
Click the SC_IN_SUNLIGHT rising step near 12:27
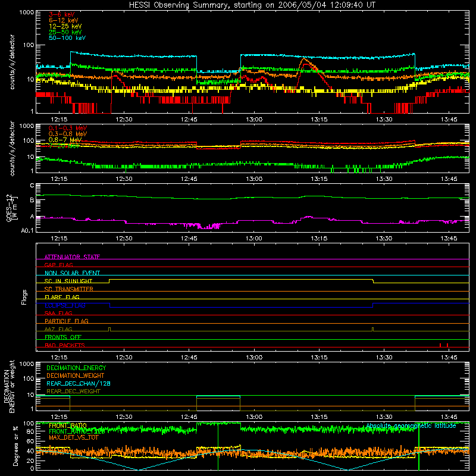pos(109,281)
